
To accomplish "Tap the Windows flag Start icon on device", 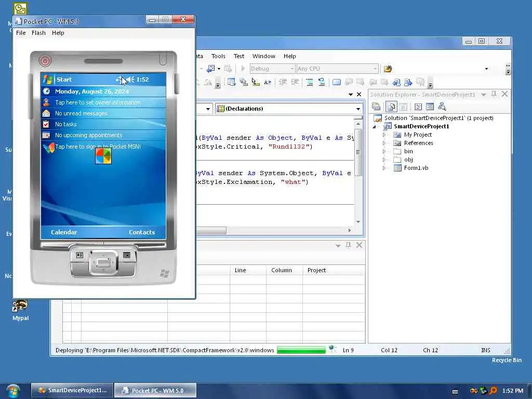I will (47, 79).
